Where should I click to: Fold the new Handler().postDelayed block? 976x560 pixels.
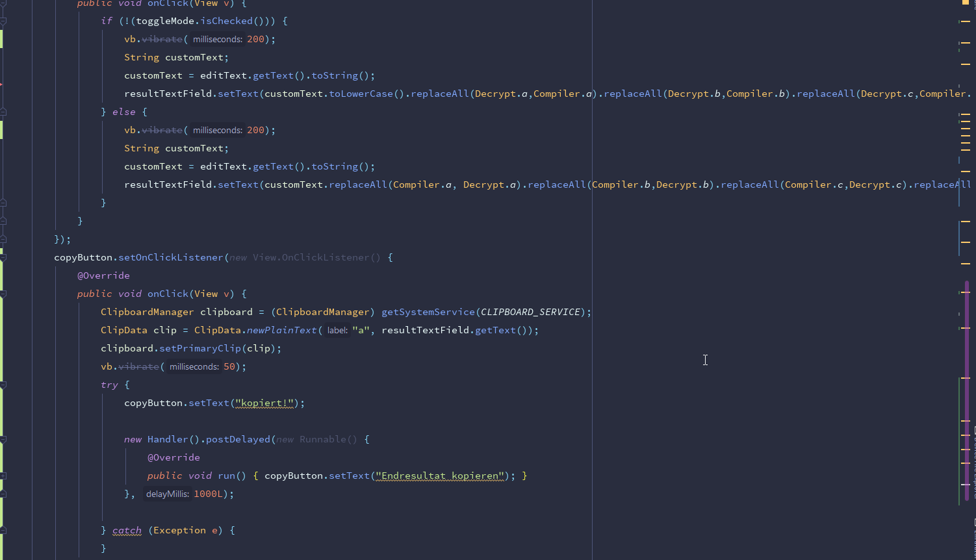click(3, 439)
